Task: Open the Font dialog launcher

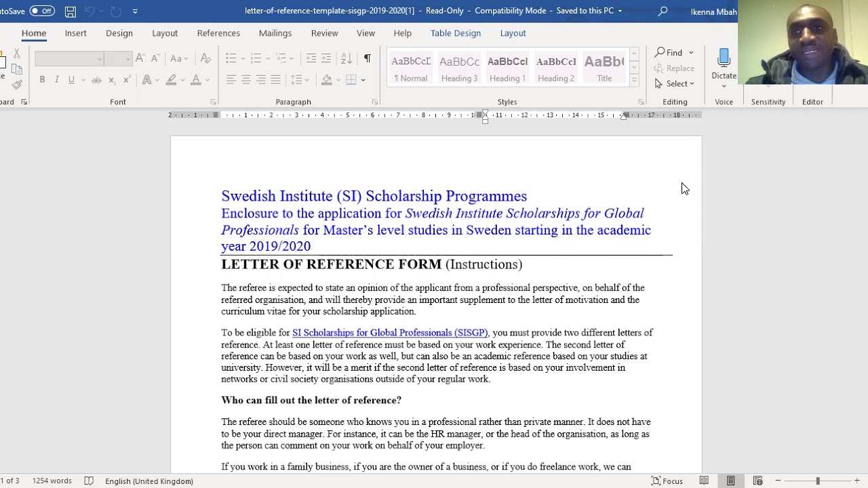Action: (x=213, y=102)
